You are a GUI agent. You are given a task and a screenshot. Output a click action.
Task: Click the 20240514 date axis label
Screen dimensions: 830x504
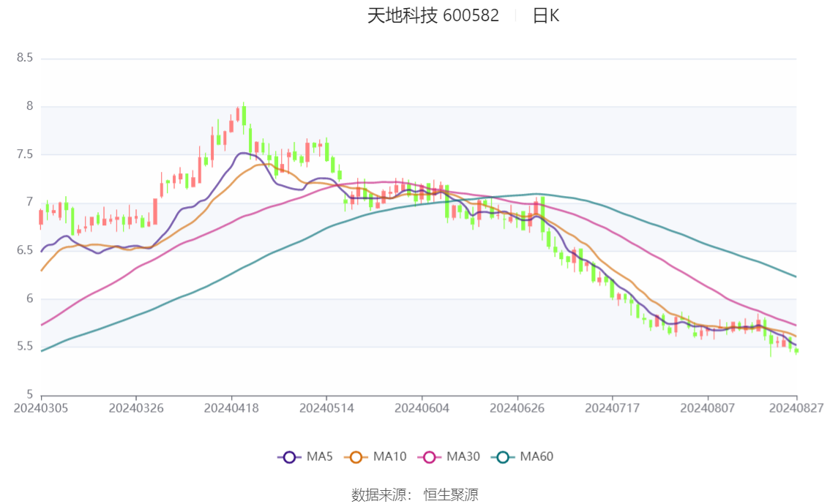pos(326,409)
